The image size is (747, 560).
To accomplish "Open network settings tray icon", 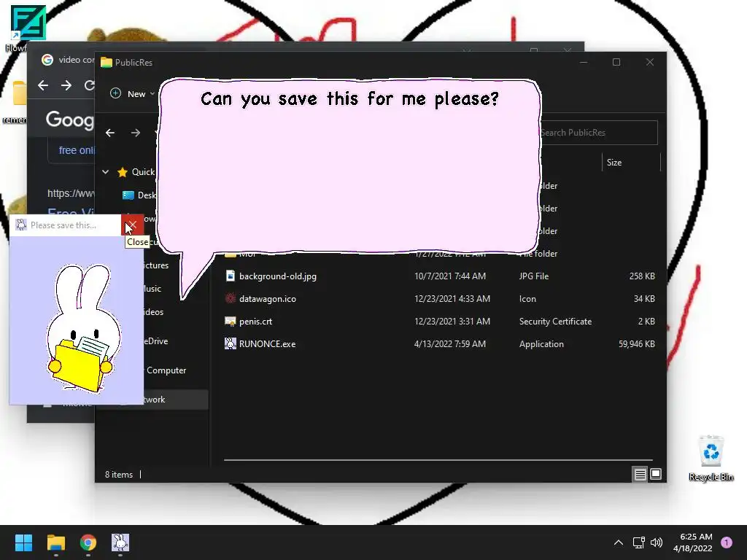I will [638, 542].
